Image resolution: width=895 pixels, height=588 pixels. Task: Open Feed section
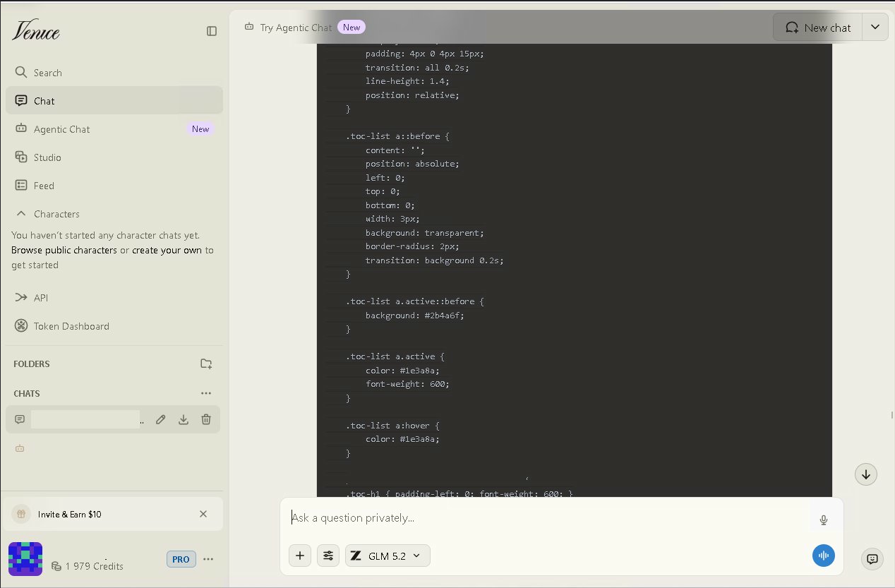coord(114,186)
